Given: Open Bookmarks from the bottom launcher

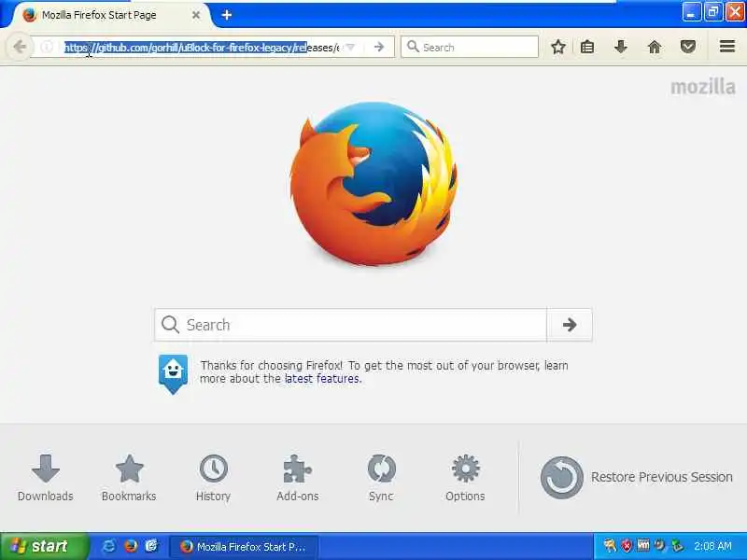Looking at the screenshot, I should (129, 478).
